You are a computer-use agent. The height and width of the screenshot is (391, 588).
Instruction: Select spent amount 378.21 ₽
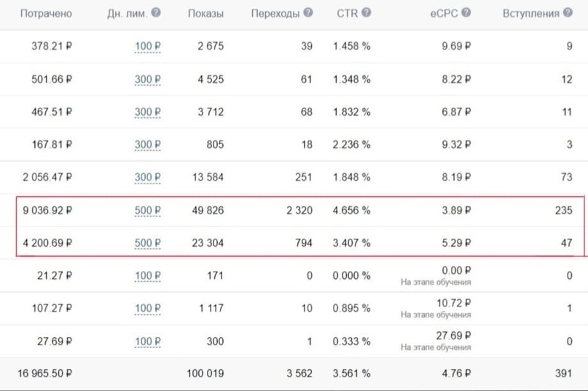tap(52, 46)
